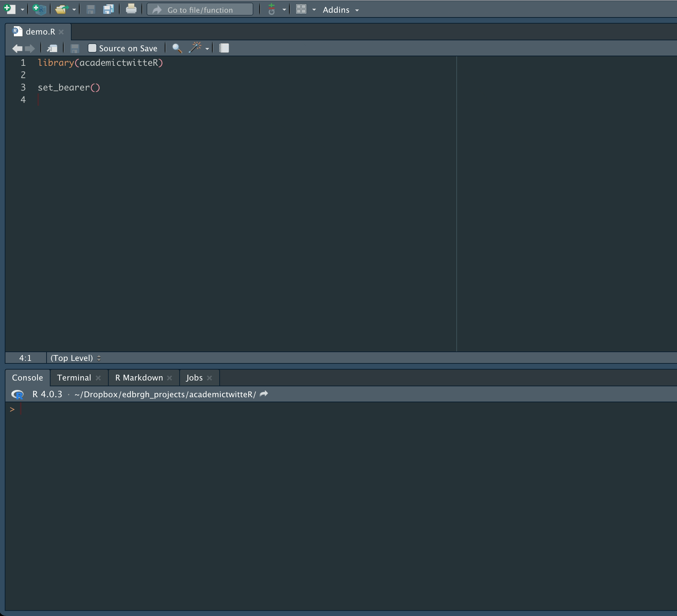Click the New File icon
Image resolution: width=677 pixels, height=616 pixels.
pos(10,9)
